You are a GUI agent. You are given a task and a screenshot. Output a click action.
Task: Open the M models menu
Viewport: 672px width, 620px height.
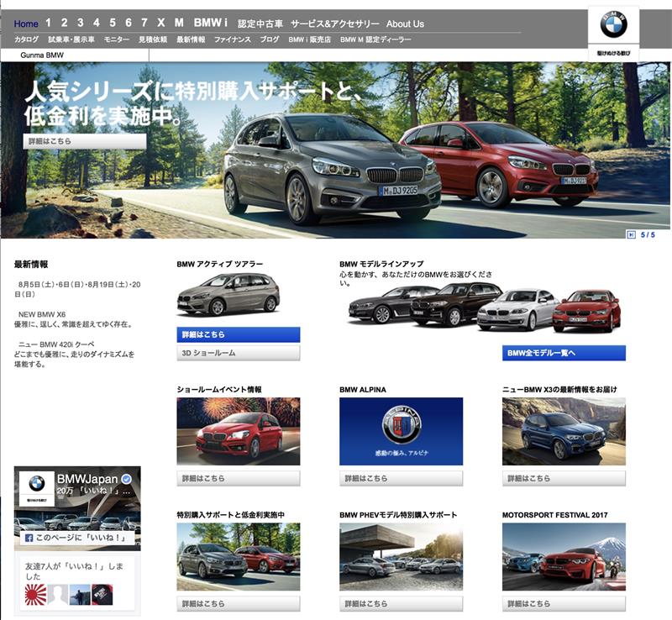click(179, 23)
